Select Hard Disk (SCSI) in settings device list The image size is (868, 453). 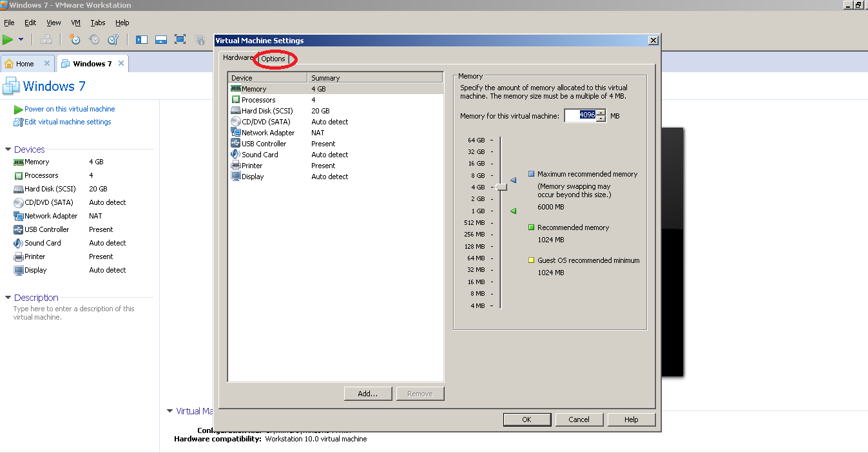coord(336,111)
